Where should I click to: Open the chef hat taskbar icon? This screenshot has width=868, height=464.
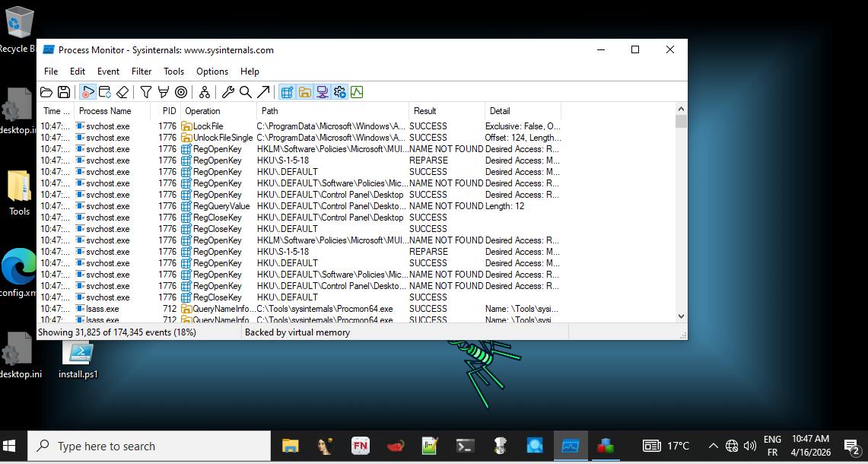[x=501, y=446]
